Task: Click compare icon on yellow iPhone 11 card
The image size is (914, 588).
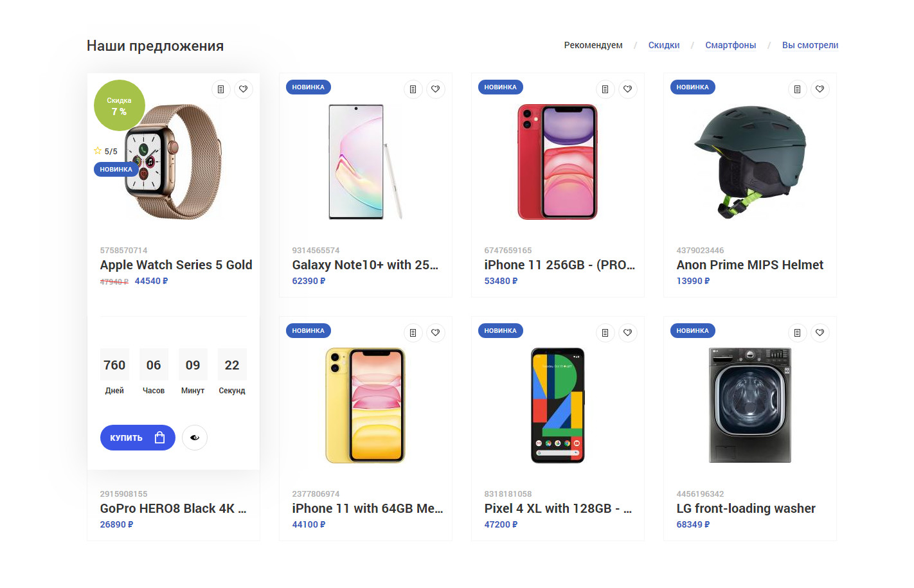Action: click(x=413, y=333)
